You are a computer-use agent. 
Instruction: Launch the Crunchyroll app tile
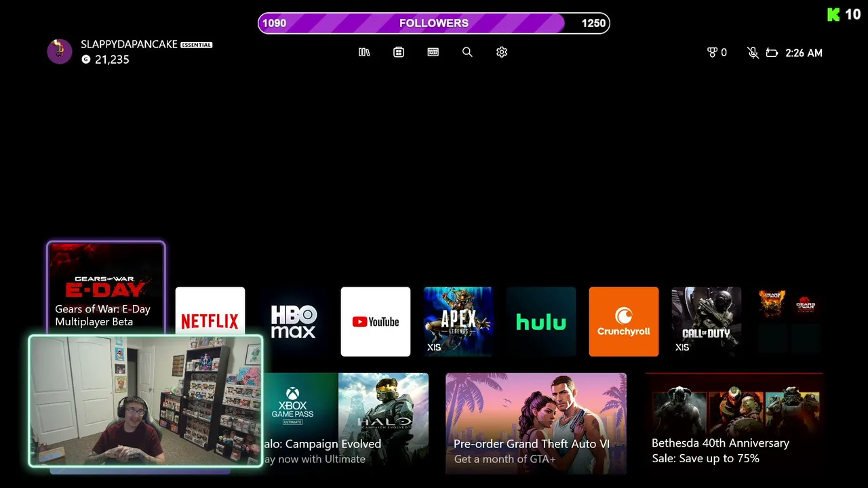(x=624, y=321)
